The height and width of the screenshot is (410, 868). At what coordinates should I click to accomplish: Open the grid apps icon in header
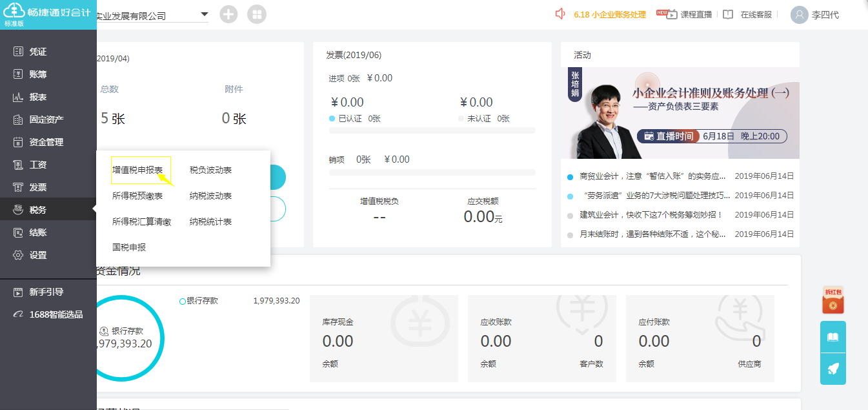[x=256, y=14]
